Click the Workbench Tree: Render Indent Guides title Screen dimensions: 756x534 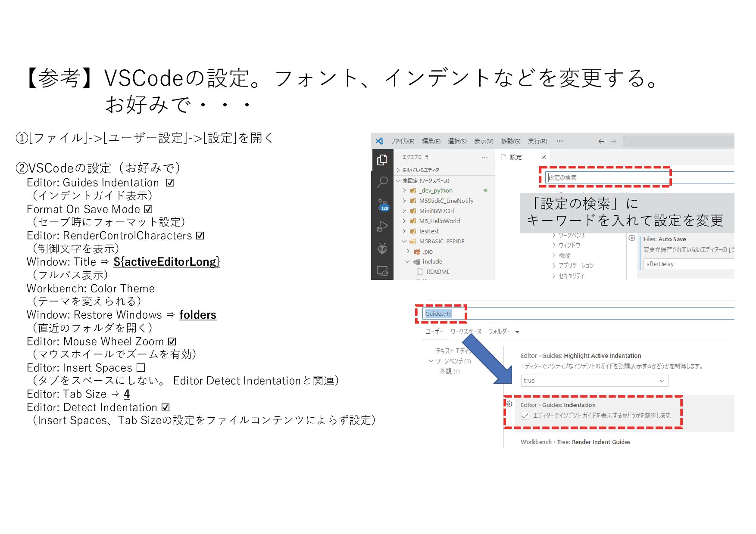click(575, 442)
